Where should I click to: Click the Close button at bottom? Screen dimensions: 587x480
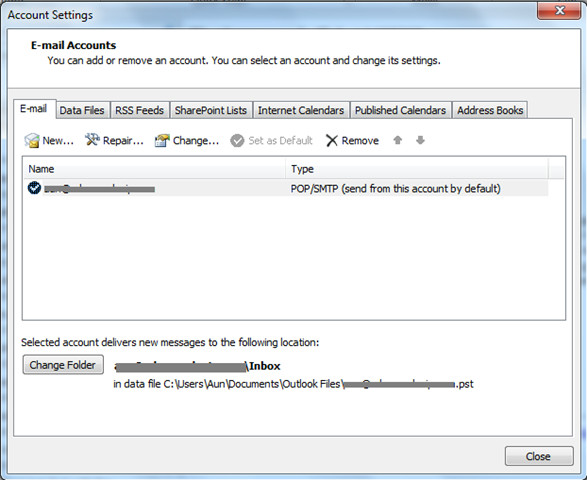click(x=539, y=456)
